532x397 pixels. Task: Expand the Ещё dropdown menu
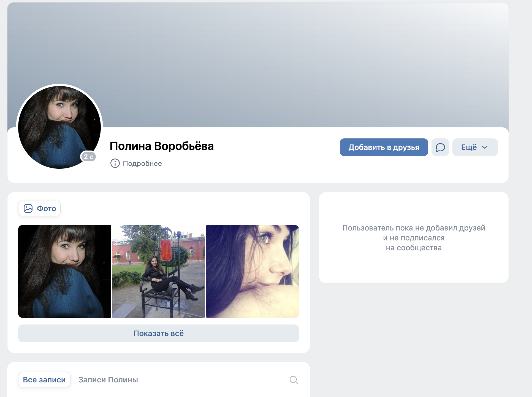pyautogui.click(x=475, y=147)
